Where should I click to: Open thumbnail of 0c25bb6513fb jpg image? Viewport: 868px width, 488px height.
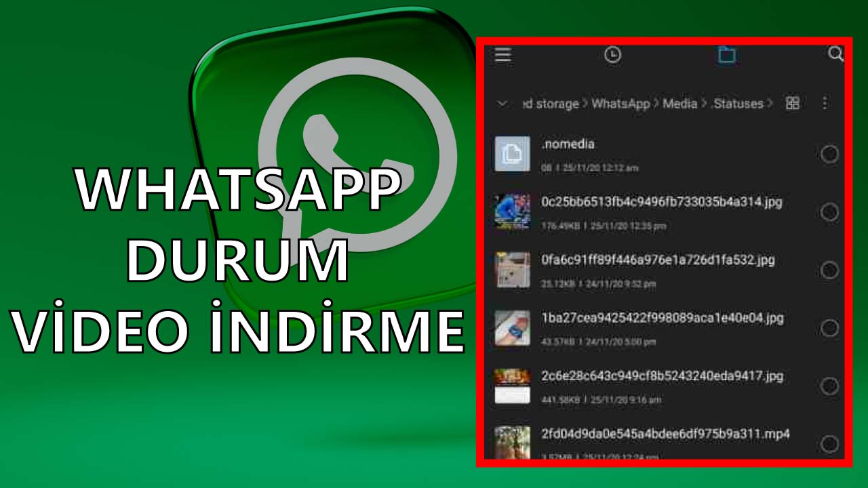click(x=511, y=212)
